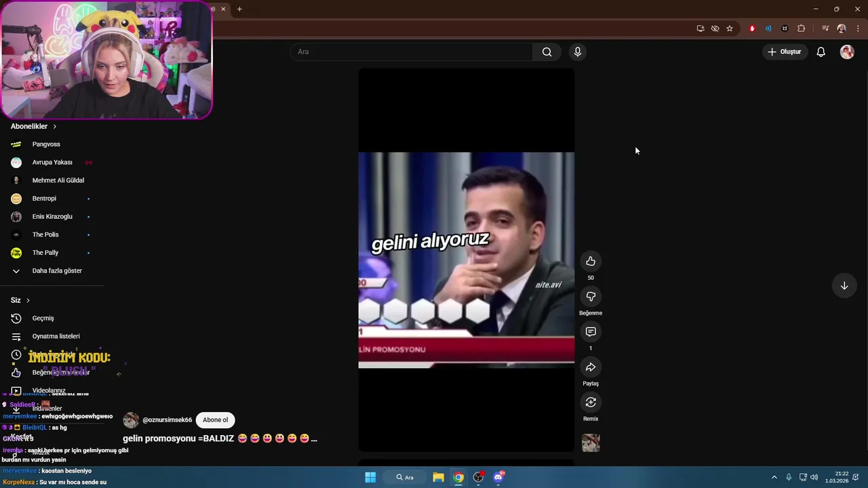Expand Daha fazla göster subscriptions
This screenshot has width=868, height=488.
click(52, 271)
